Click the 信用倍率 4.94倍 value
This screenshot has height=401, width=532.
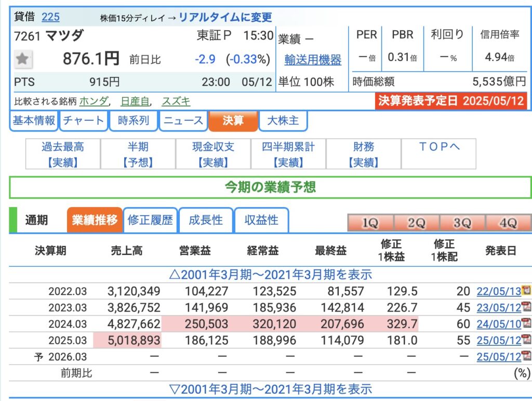click(500, 57)
